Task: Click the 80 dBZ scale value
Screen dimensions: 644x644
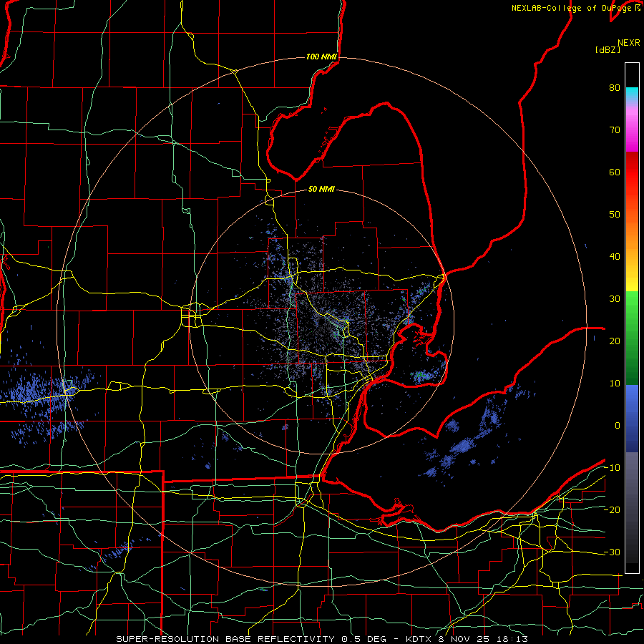Action: (x=615, y=88)
